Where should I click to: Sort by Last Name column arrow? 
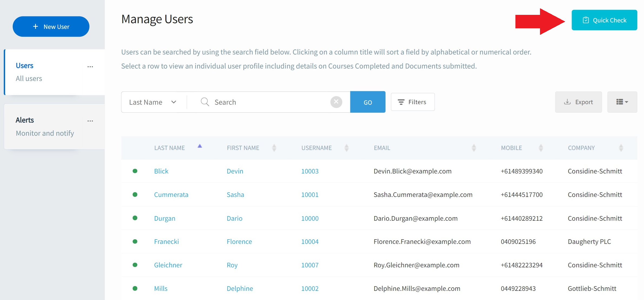pos(200,146)
